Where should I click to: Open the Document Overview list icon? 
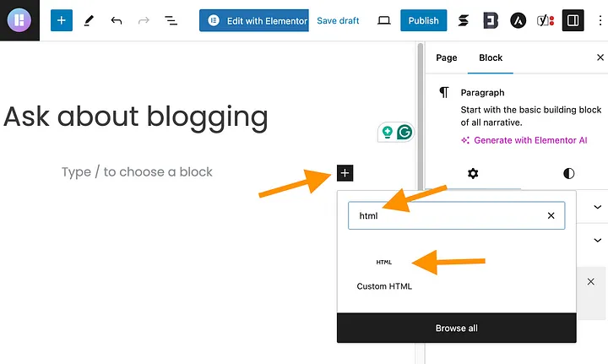click(x=171, y=20)
